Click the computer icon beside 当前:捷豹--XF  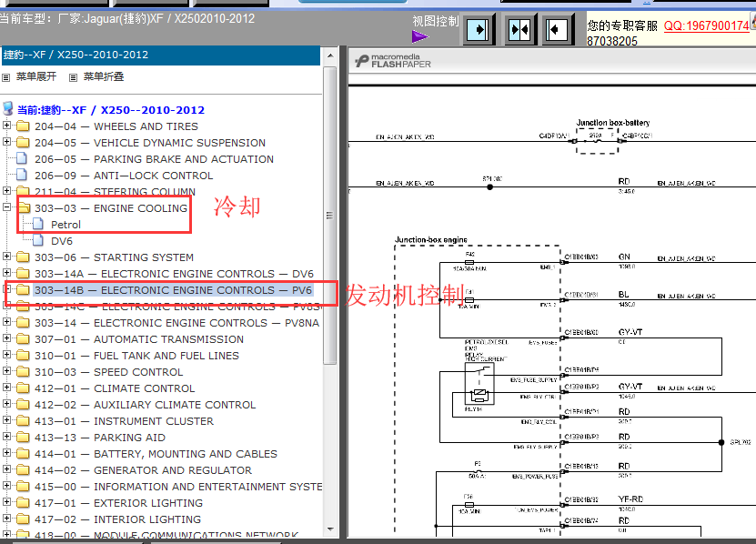pyautogui.click(x=7, y=108)
